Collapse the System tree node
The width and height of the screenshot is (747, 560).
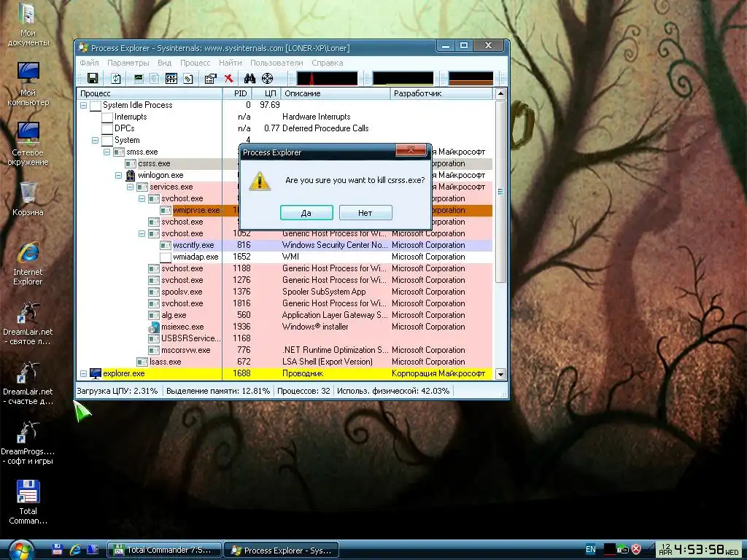point(95,141)
